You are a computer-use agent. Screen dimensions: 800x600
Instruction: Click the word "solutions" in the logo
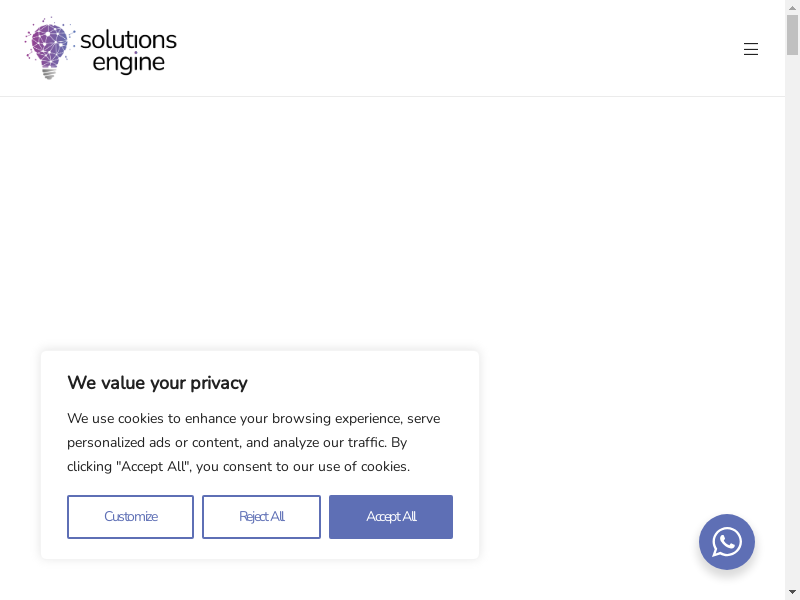128,40
